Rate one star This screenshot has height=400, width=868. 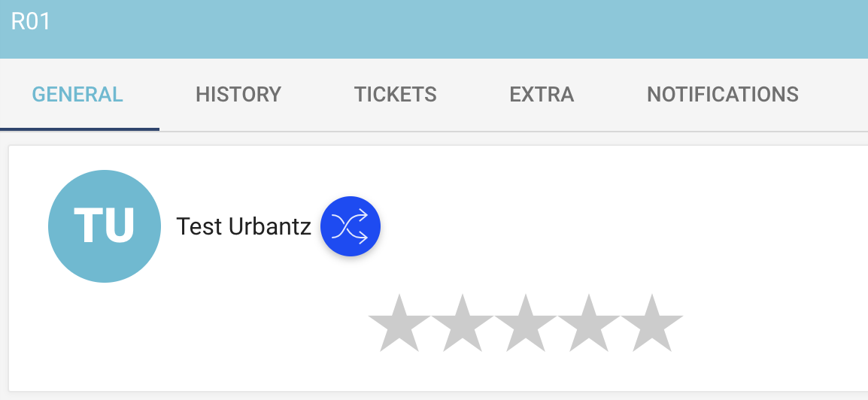pos(399,323)
